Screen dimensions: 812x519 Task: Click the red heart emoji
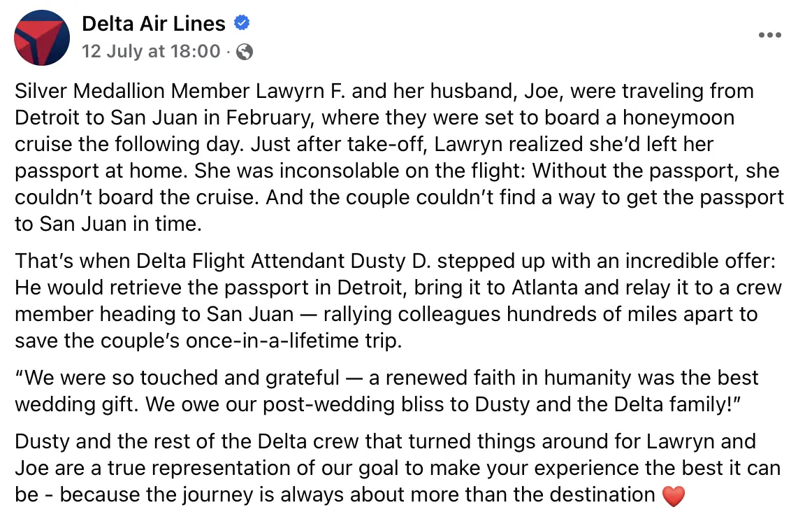(x=672, y=495)
